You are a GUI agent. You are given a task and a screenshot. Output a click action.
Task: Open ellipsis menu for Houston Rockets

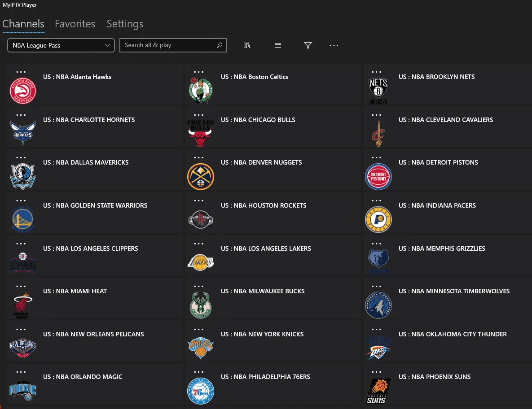point(198,200)
